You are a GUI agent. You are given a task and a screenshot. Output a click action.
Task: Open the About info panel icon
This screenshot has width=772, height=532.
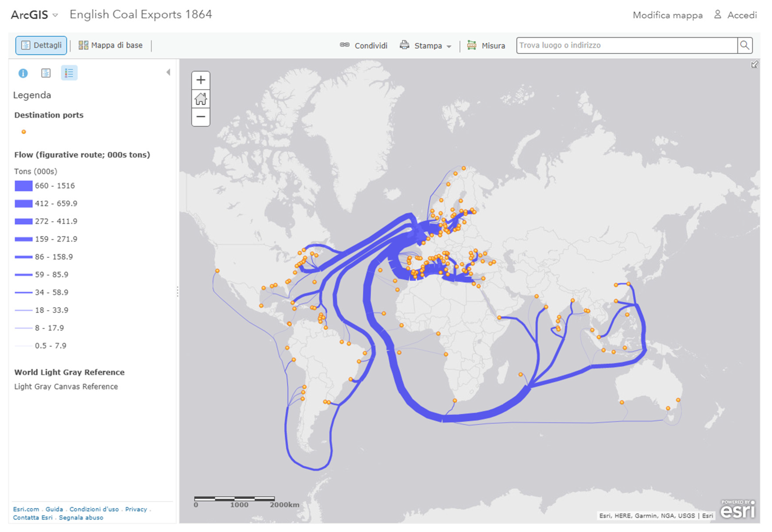pyautogui.click(x=23, y=73)
